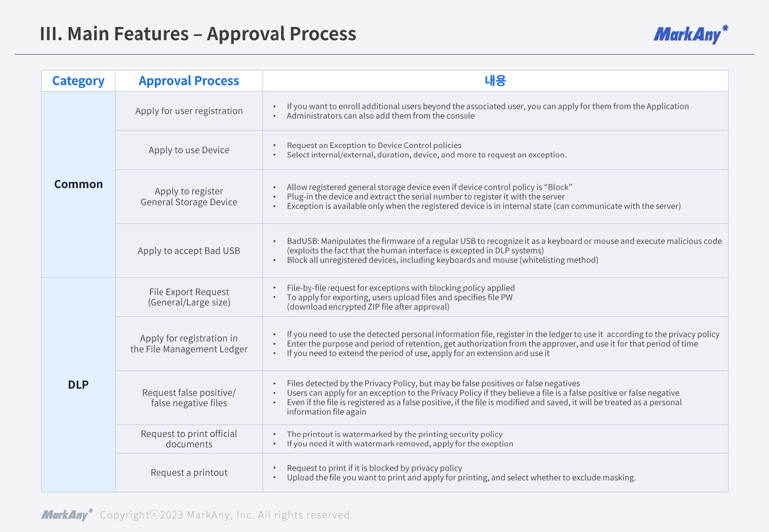This screenshot has height=532, width=769.
Task: Click the Korean 내용 column header
Action: pyautogui.click(x=495, y=81)
